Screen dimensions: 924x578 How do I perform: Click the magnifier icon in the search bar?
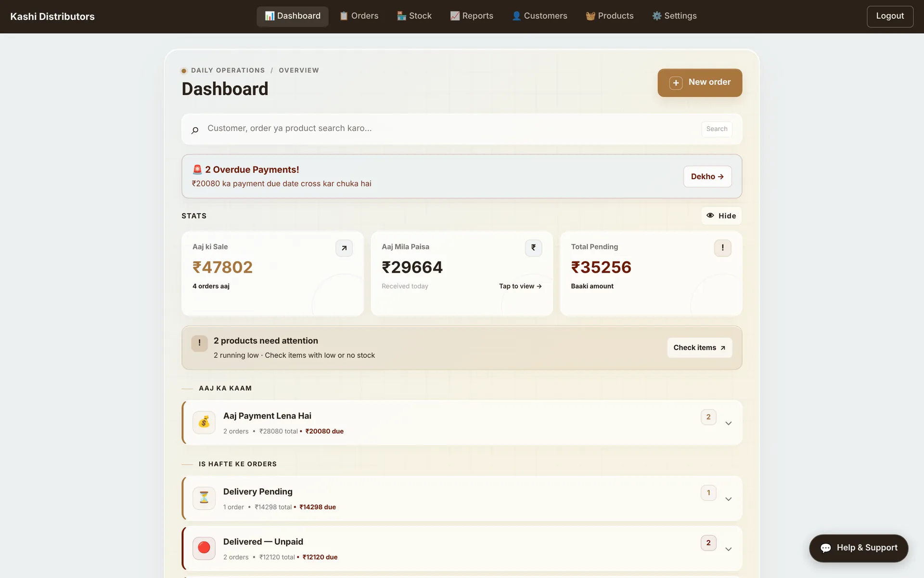point(195,130)
